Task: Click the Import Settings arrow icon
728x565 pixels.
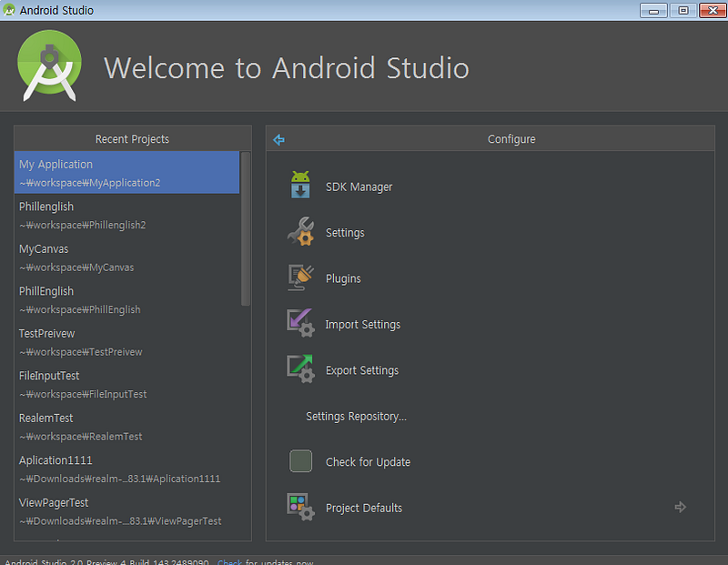Action: point(300,323)
